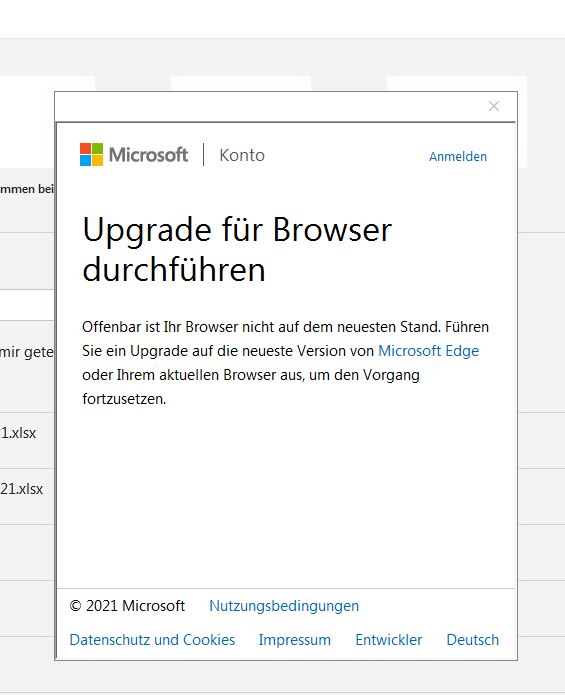The image size is (565, 695).
Task: Open the Konto header label
Action: pos(242,155)
